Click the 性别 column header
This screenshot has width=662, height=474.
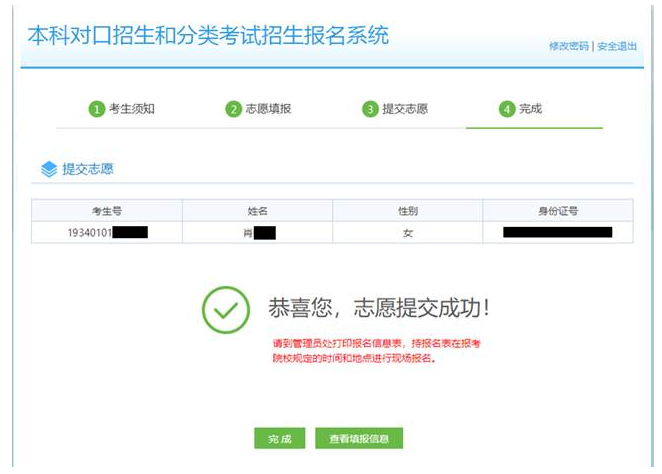(x=407, y=211)
